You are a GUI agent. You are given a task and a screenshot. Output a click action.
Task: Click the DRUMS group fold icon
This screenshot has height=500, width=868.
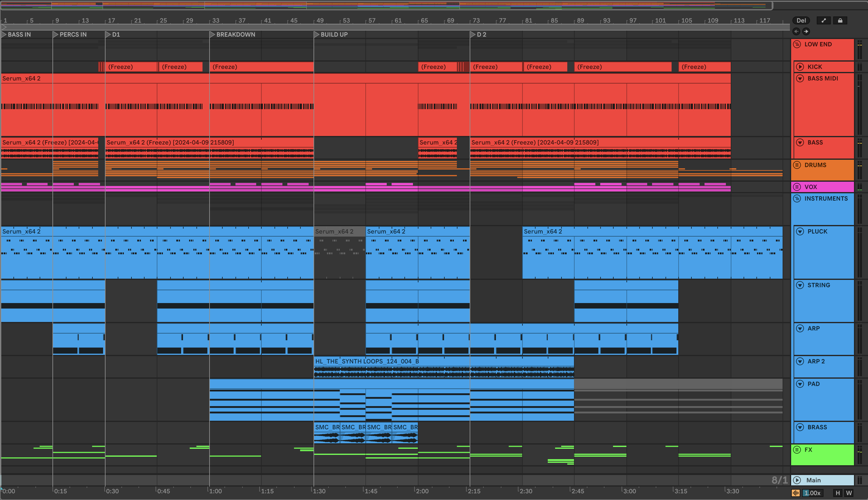pyautogui.click(x=797, y=165)
